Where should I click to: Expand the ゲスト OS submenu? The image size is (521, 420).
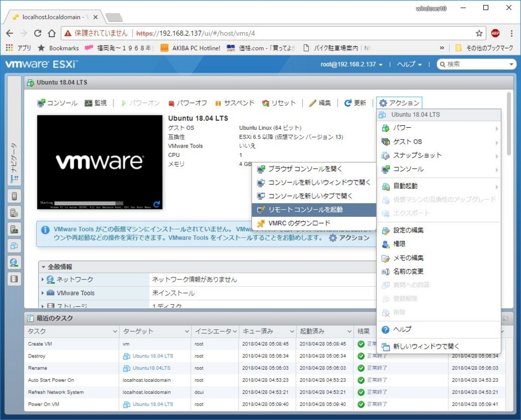click(439, 142)
